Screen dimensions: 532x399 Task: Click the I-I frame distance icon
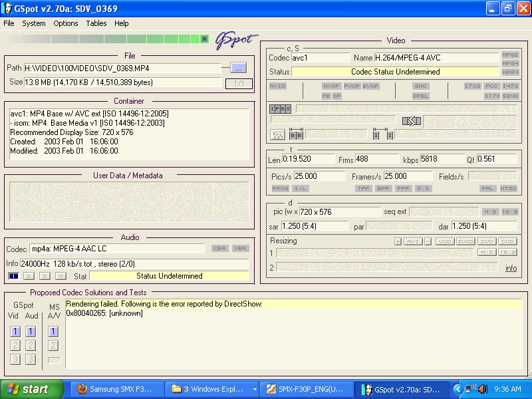click(382, 135)
